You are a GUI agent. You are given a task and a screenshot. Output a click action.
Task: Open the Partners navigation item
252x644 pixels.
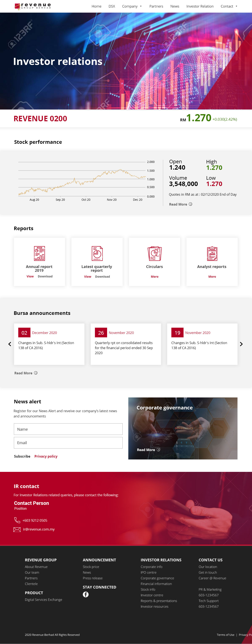coord(156,6)
